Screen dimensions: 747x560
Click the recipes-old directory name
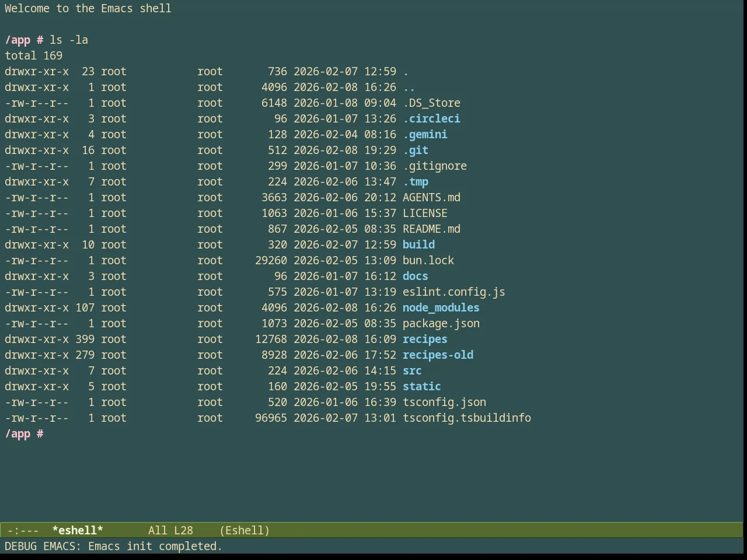[438, 355]
